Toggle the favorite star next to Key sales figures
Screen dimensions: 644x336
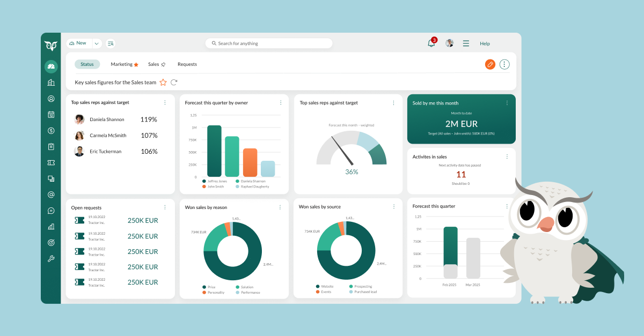tap(163, 82)
